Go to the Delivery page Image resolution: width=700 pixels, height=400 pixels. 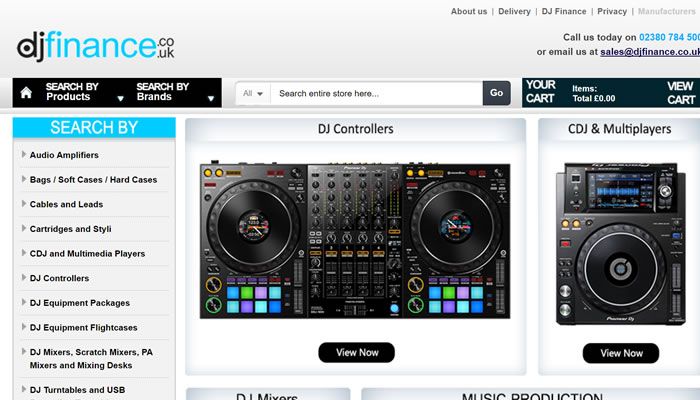tap(514, 12)
